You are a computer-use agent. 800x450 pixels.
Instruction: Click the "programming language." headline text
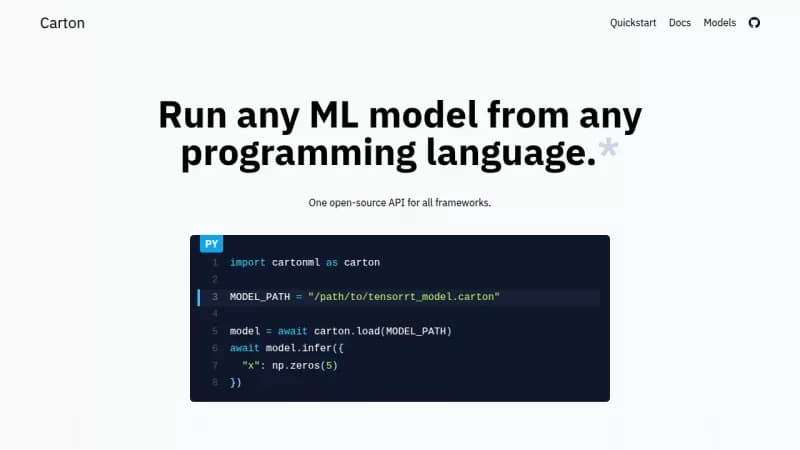pyautogui.click(x=388, y=153)
